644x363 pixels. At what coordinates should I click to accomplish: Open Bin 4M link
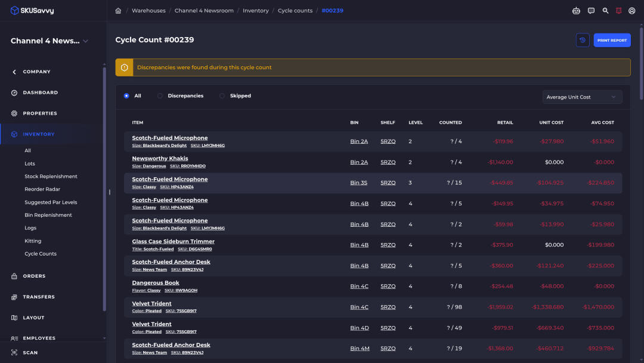tap(360, 348)
